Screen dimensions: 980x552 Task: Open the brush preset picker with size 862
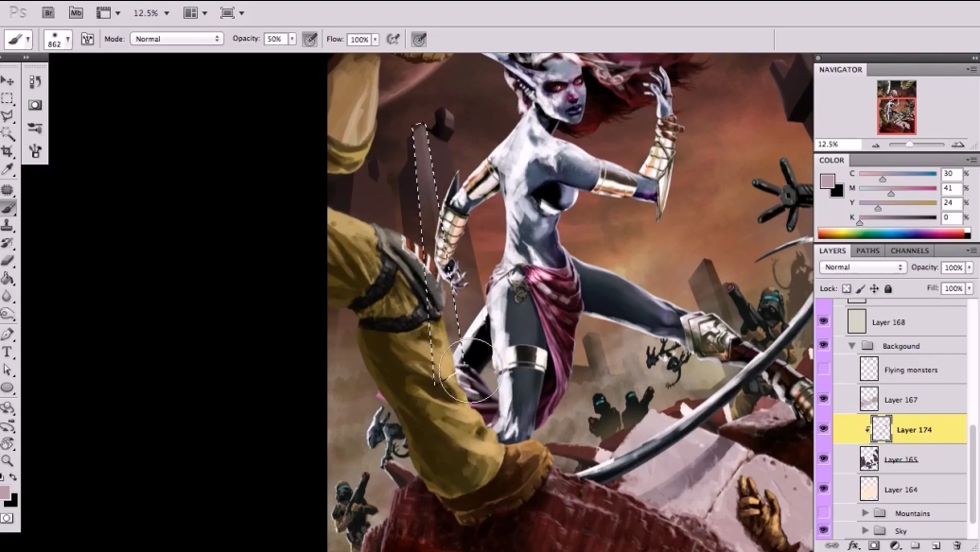pyautogui.click(x=58, y=40)
